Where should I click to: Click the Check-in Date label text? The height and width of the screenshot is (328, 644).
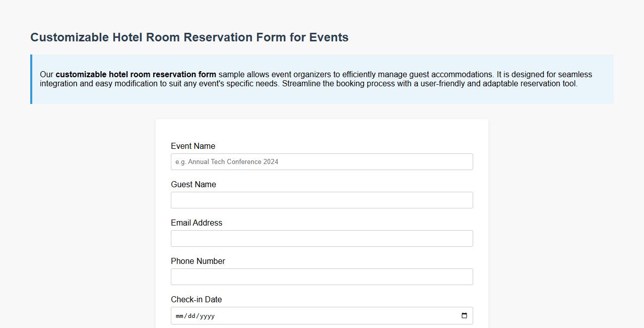(196, 299)
